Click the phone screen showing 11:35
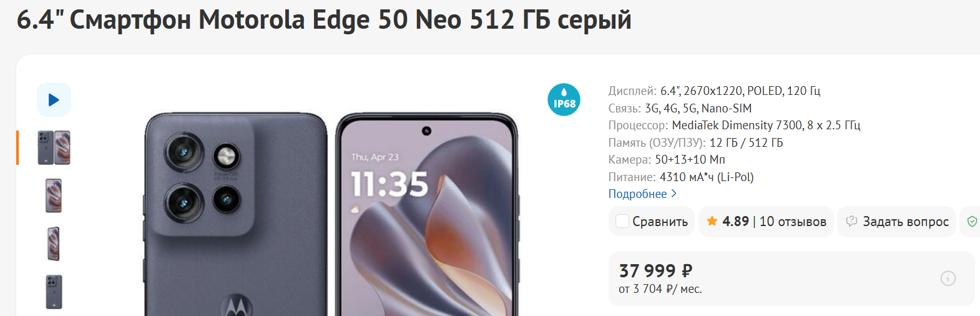This screenshot has width=980, height=316. [427, 214]
